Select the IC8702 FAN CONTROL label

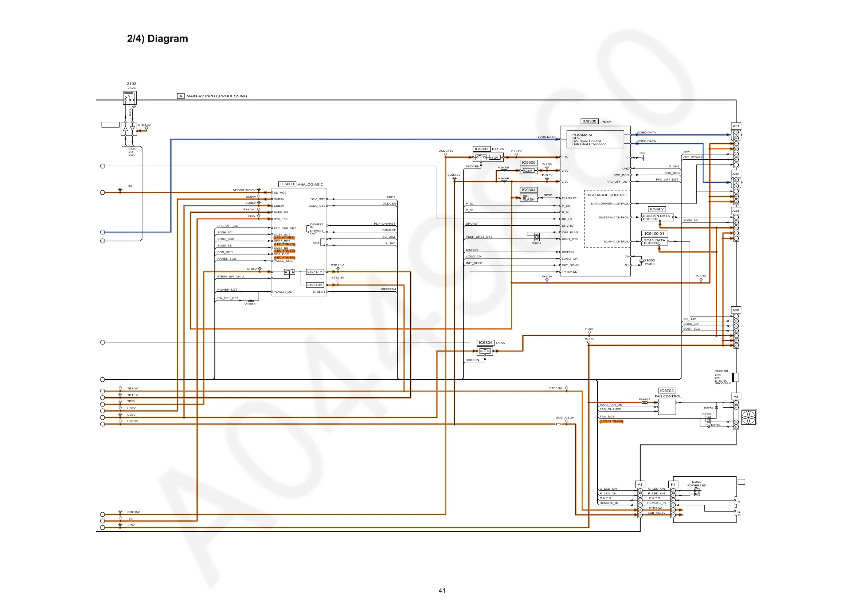tap(667, 391)
